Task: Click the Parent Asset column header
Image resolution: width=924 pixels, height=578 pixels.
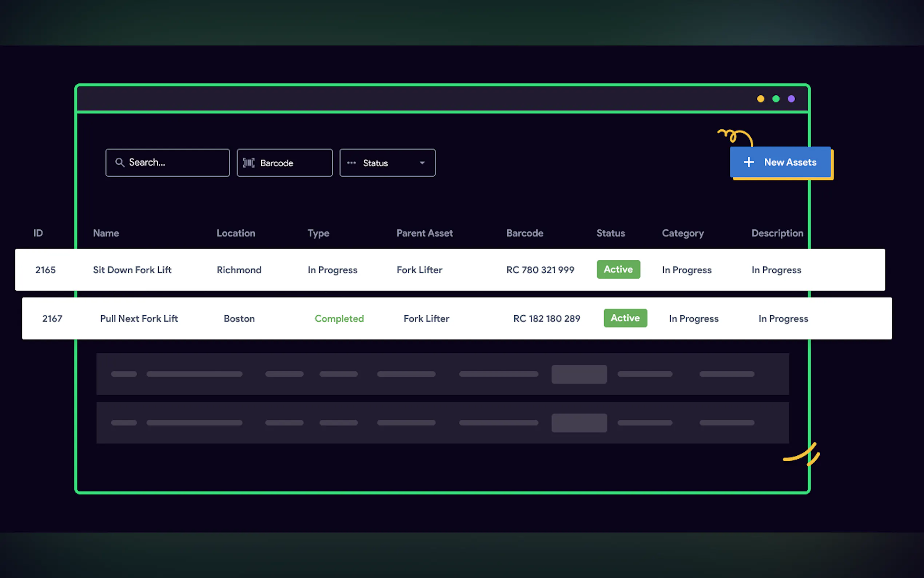Action: [x=425, y=233]
